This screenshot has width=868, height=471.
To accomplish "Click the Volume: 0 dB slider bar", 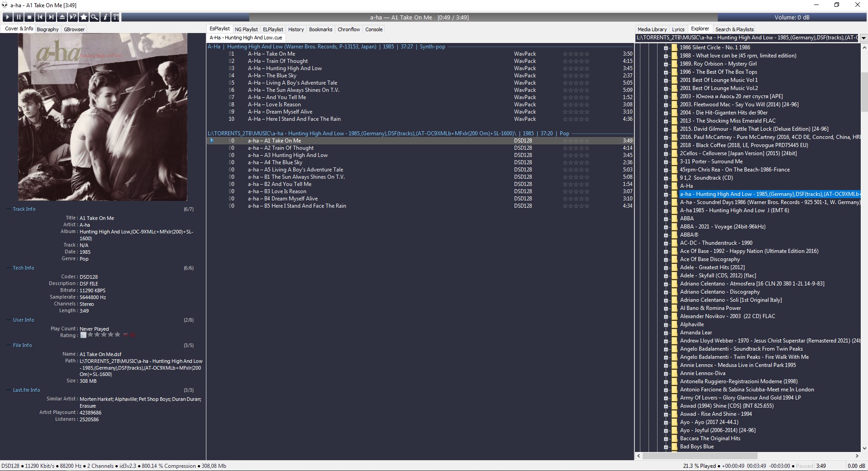I will pyautogui.click(x=792, y=18).
